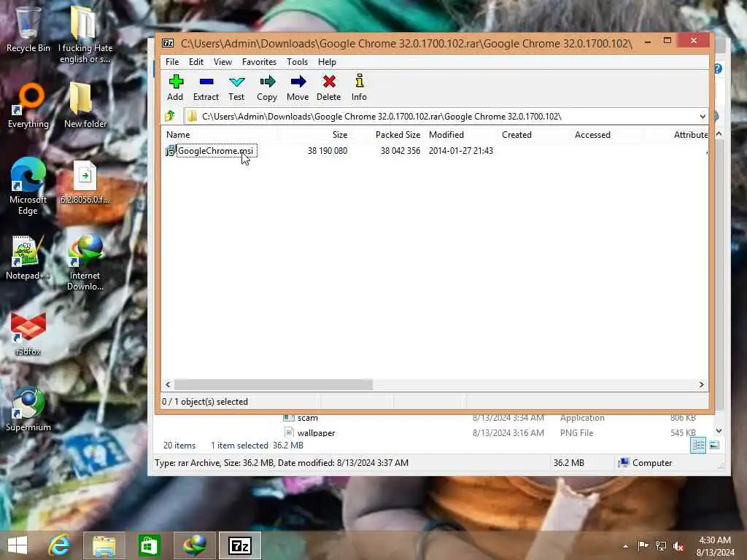Select the 'I fucking Hate english' folder
Viewport: 747px width, 560px height.
click(85, 35)
